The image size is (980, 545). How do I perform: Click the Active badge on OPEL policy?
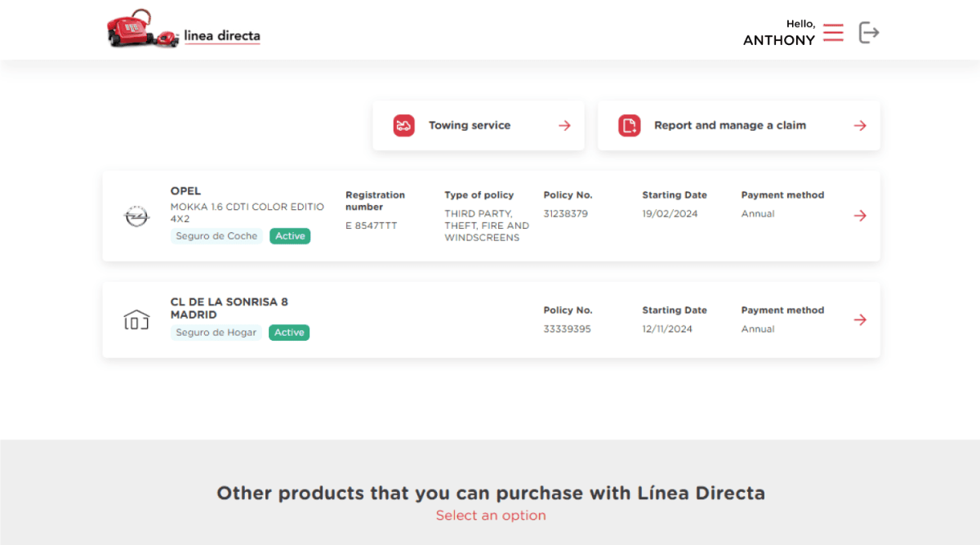coord(290,236)
